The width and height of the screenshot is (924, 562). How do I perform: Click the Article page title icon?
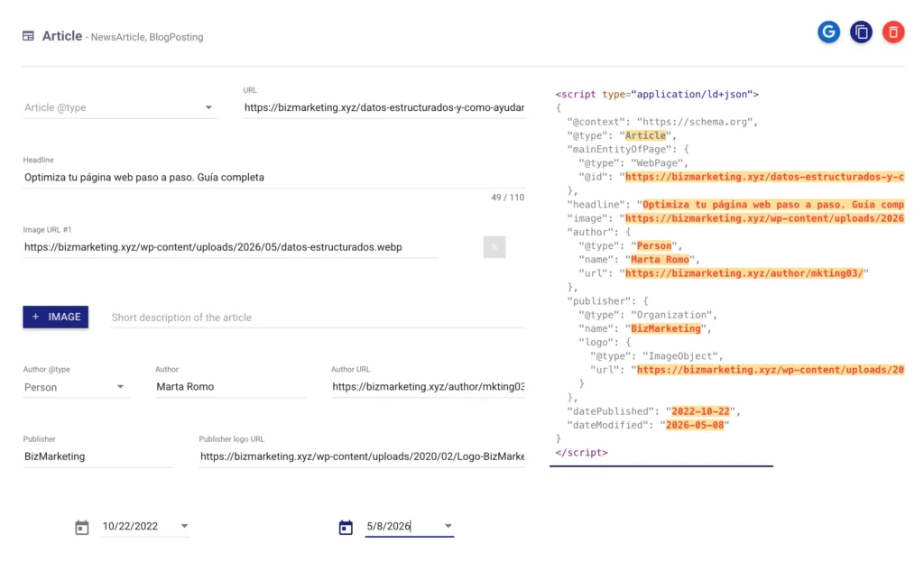pos(28,36)
